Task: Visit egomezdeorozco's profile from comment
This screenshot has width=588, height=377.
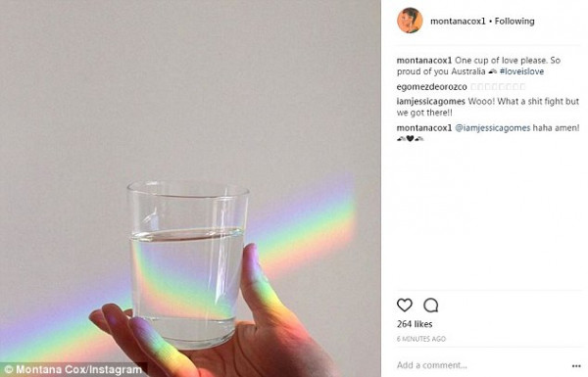Action: coord(431,86)
